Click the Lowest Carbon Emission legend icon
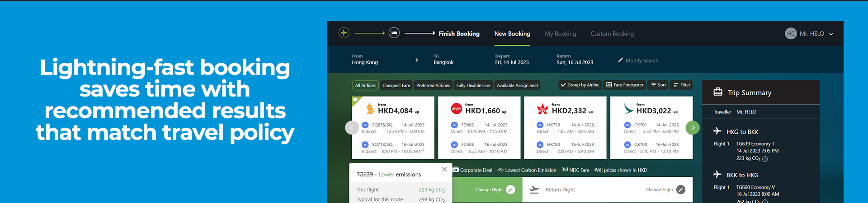 500,170
